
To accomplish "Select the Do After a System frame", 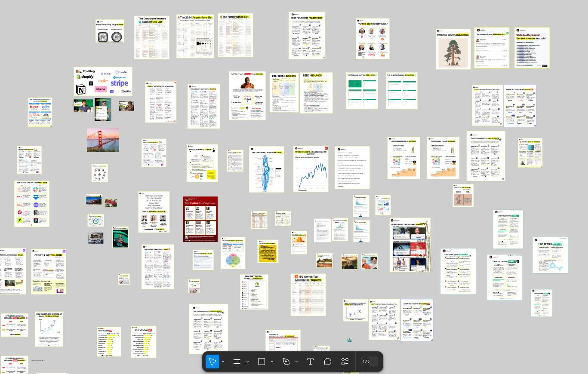I will [x=550, y=255].
